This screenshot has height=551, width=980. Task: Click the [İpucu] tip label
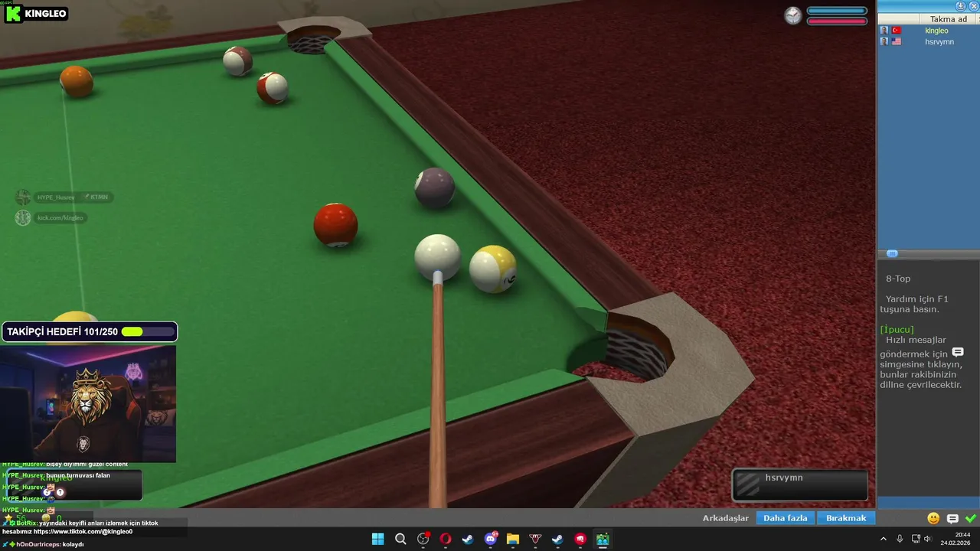(897, 329)
